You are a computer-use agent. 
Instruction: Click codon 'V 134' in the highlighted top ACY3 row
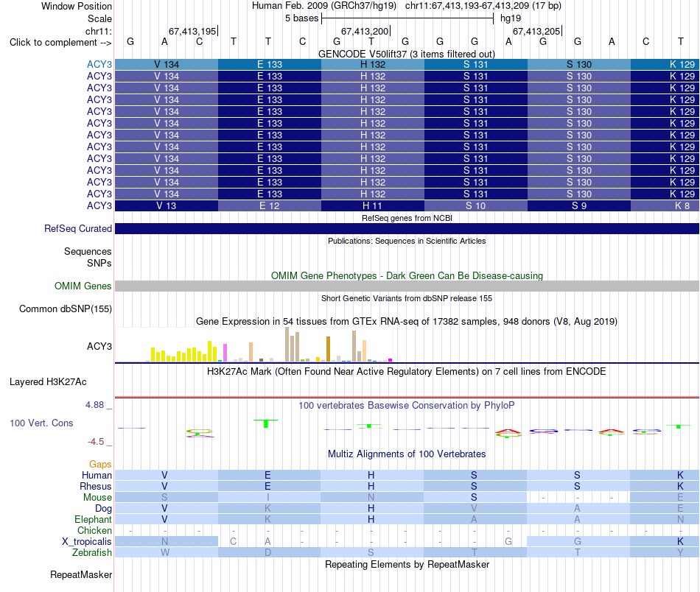point(166,64)
